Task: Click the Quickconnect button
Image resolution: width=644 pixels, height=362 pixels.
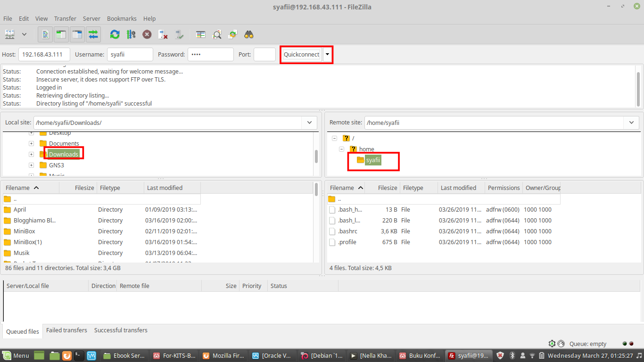Action: pyautogui.click(x=302, y=54)
